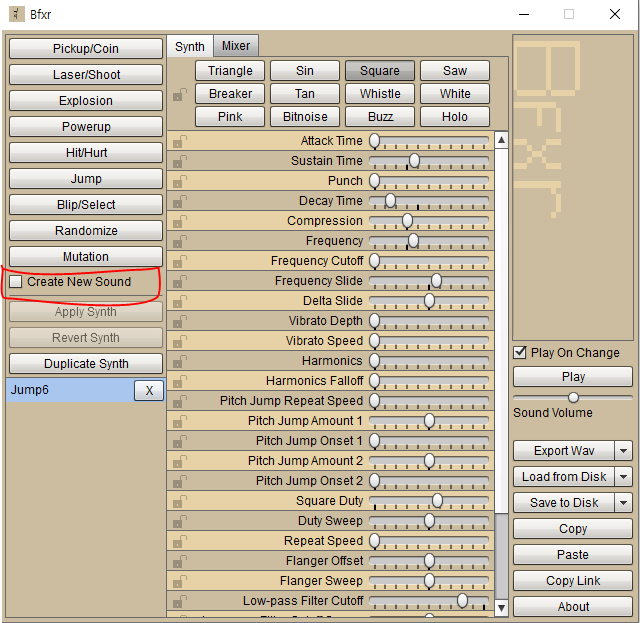Generate a Laser/Shoot sound
The width and height of the screenshot is (640, 623).
point(86,75)
